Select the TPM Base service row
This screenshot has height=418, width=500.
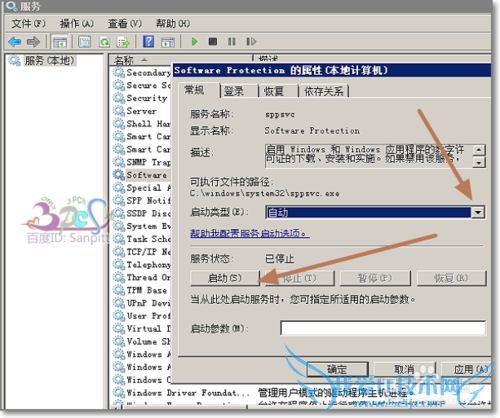142,290
